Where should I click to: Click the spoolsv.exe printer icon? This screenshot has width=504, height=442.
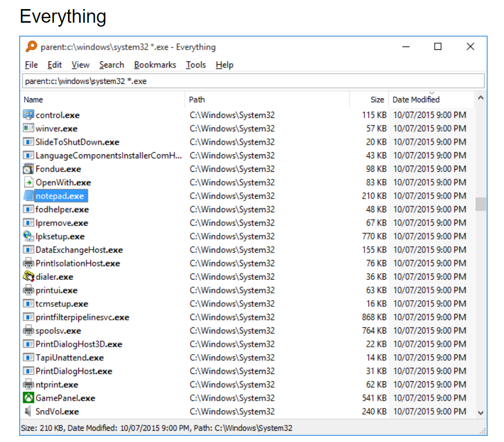tap(28, 331)
